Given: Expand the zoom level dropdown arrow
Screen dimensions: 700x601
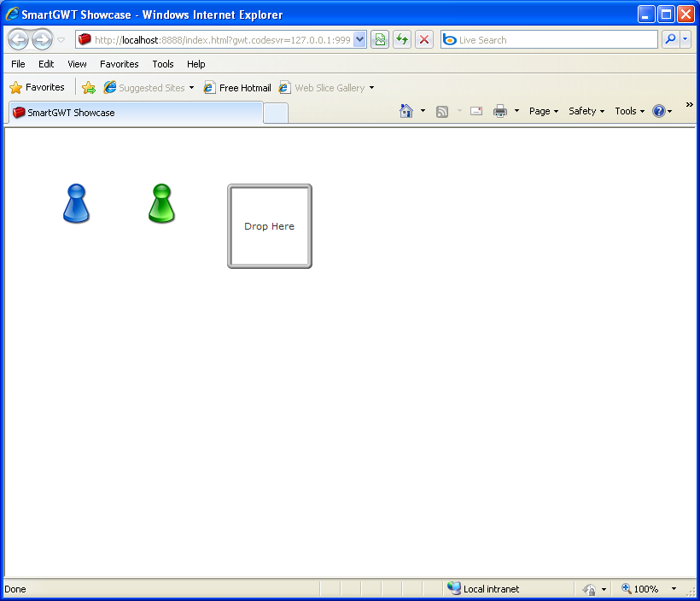Looking at the screenshot, I should pos(674,589).
